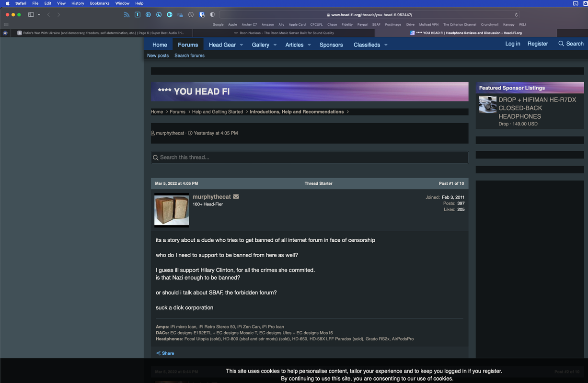The height and width of the screenshot is (383, 588).
Task: Open the SBAF favorites bookmark
Action: click(x=376, y=24)
